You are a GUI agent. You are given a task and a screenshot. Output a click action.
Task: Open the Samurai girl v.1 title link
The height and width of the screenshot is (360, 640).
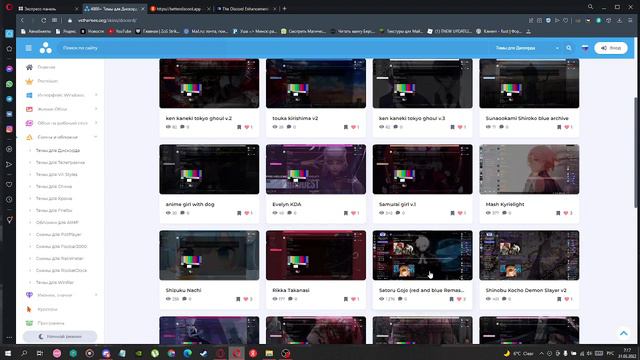coord(397,204)
